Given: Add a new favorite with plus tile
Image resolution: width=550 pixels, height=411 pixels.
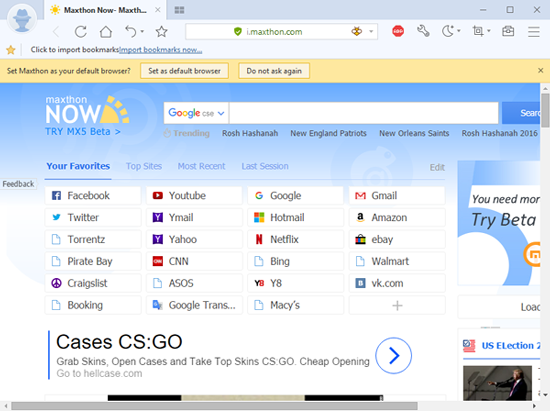Looking at the screenshot, I should [x=397, y=305].
